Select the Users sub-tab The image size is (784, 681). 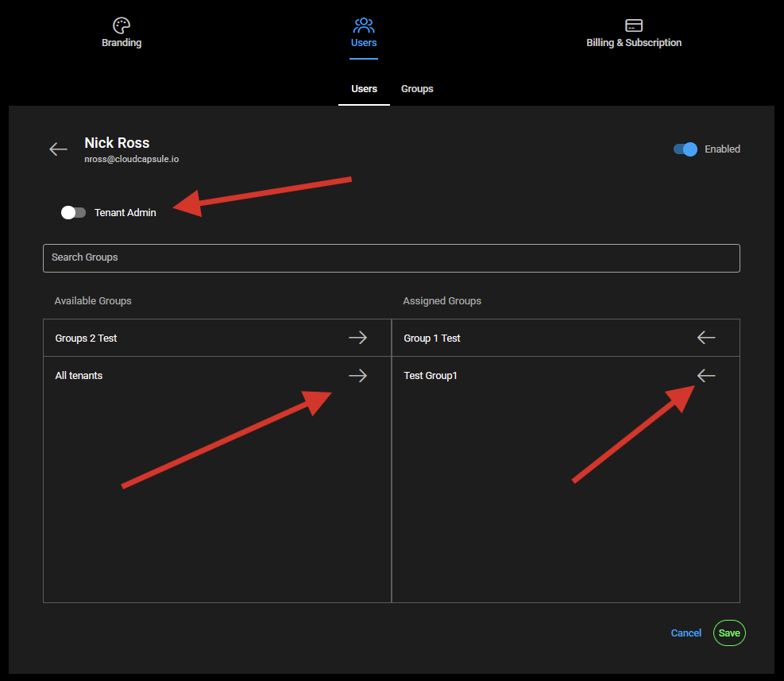pyautogui.click(x=364, y=89)
